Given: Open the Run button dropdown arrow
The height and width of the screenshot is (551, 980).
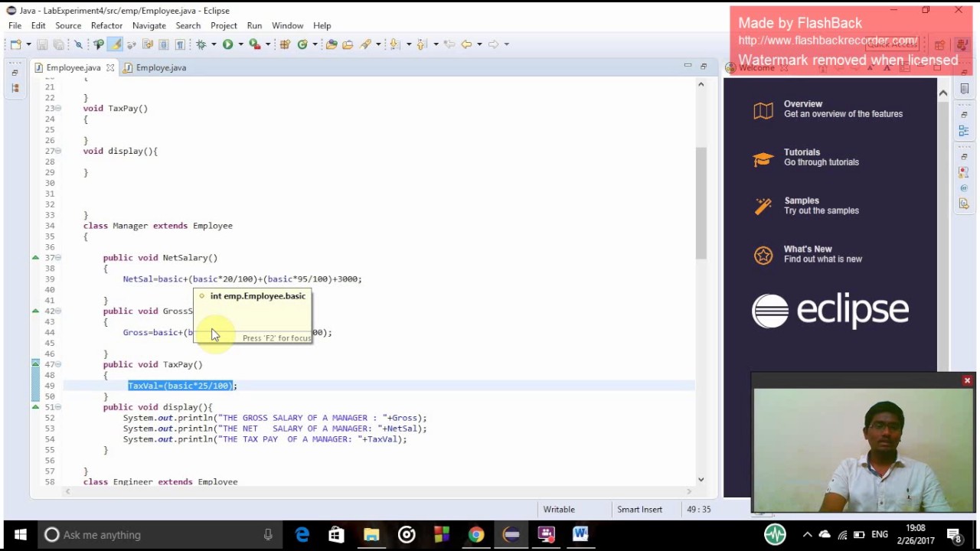Looking at the screenshot, I should (240, 44).
